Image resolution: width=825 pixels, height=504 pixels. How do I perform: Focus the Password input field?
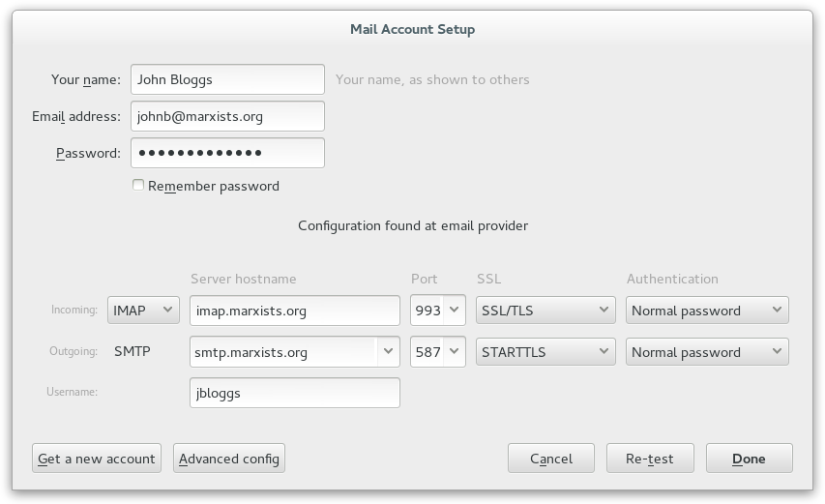pyautogui.click(x=227, y=153)
